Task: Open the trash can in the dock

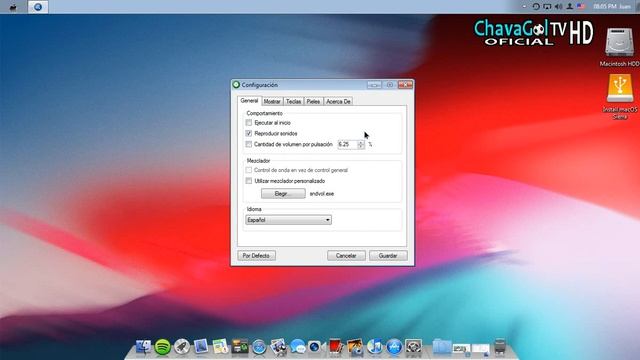Action: click(500, 347)
